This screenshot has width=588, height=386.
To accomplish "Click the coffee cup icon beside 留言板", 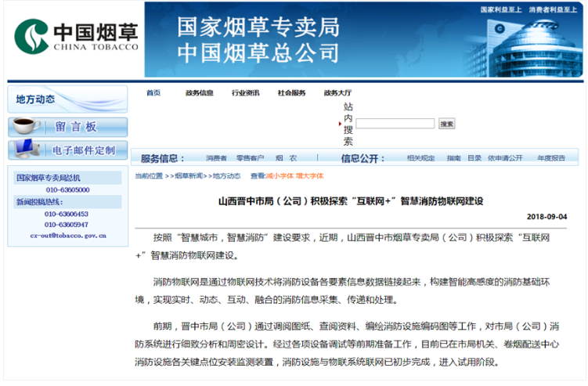I will (25, 127).
